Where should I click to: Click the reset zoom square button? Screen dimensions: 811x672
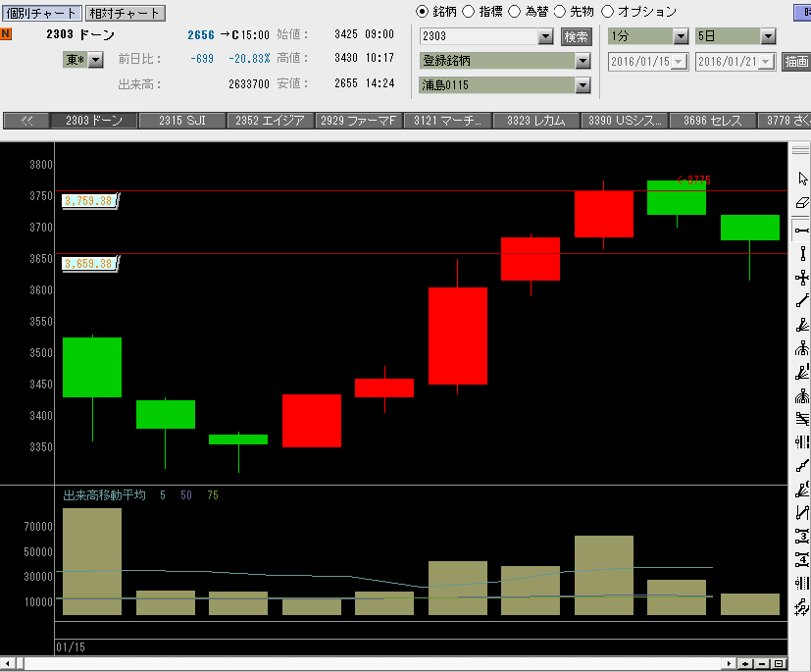point(779,664)
